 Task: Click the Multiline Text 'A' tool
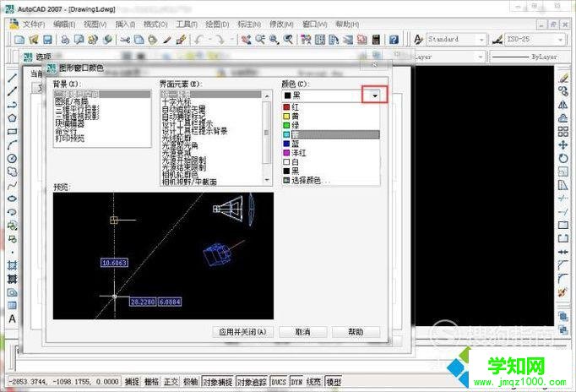point(12,319)
